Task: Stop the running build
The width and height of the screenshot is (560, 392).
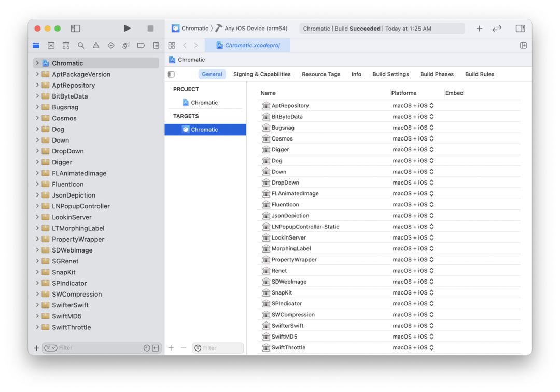Action: click(150, 28)
